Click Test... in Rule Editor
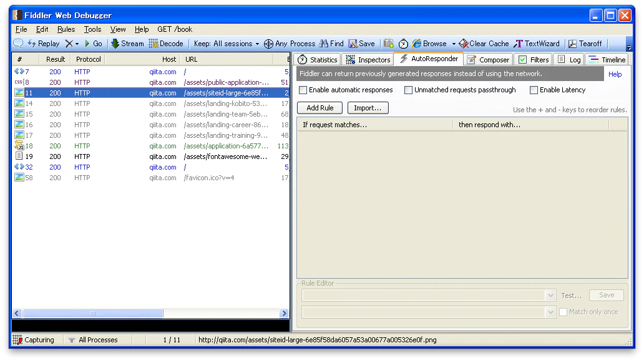Viewport: 644px width, 361px height. [572, 296]
